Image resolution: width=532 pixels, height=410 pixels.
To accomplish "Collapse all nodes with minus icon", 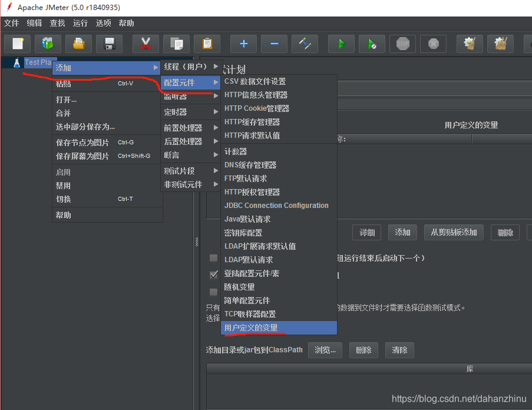I will tap(274, 44).
